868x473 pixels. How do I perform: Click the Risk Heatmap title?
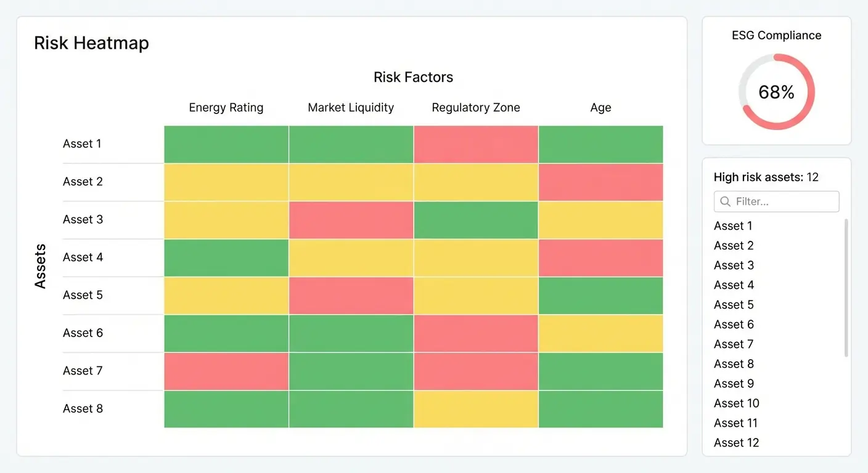point(91,42)
